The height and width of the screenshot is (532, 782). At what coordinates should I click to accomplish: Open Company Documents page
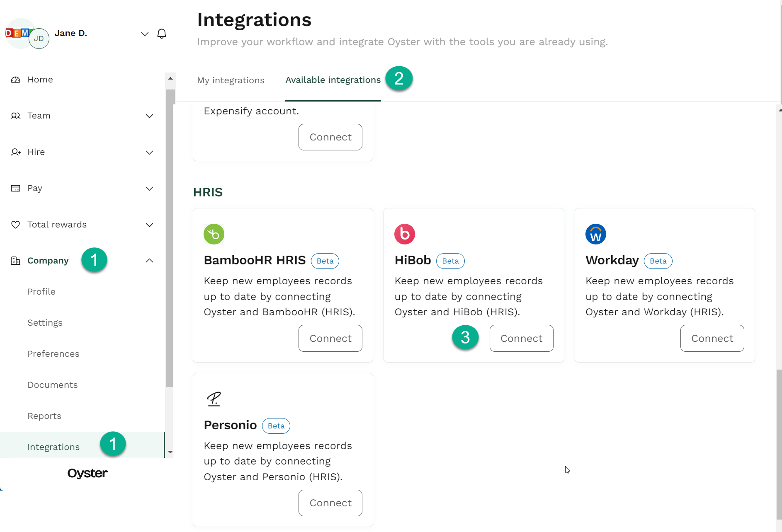click(x=53, y=385)
